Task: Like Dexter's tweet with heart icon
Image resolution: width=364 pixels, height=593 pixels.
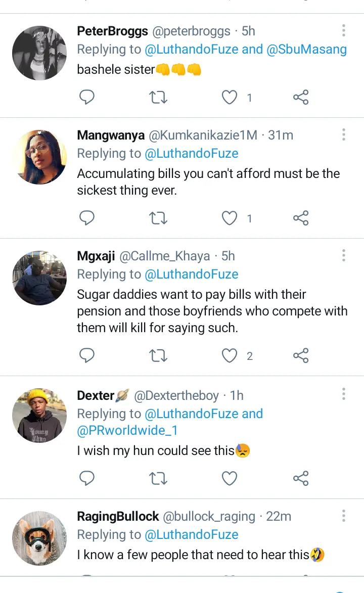Action: pyautogui.click(x=230, y=478)
